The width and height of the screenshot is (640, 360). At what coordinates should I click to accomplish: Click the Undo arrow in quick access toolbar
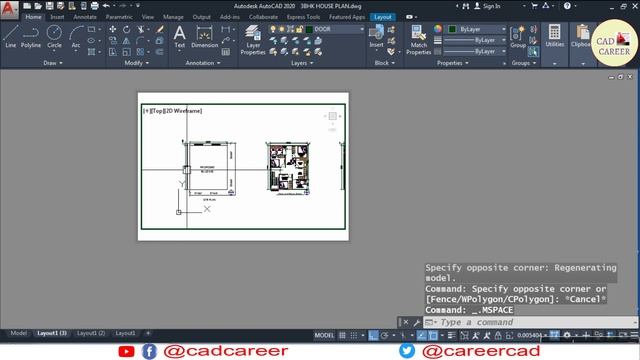pyautogui.click(x=106, y=6)
